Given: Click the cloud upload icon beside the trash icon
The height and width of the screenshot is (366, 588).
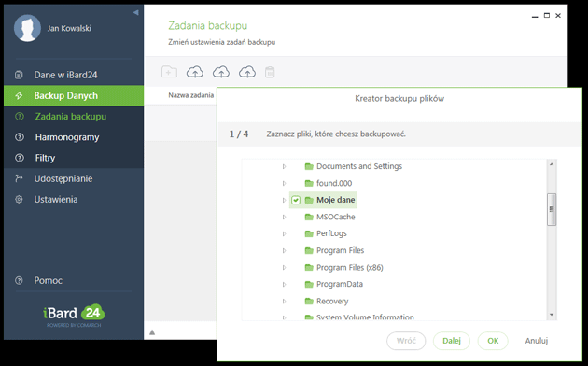Looking at the screenshot, I should click(247, 72).
